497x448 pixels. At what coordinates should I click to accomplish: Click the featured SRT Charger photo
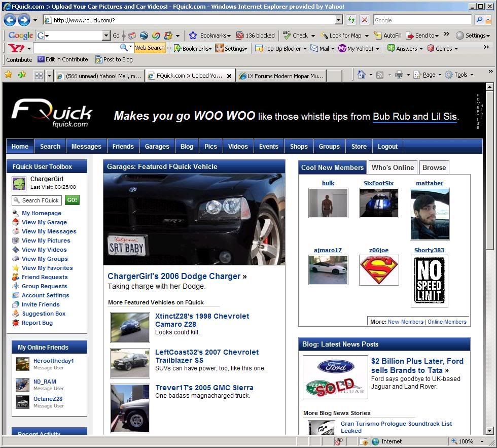pos(194,219)
